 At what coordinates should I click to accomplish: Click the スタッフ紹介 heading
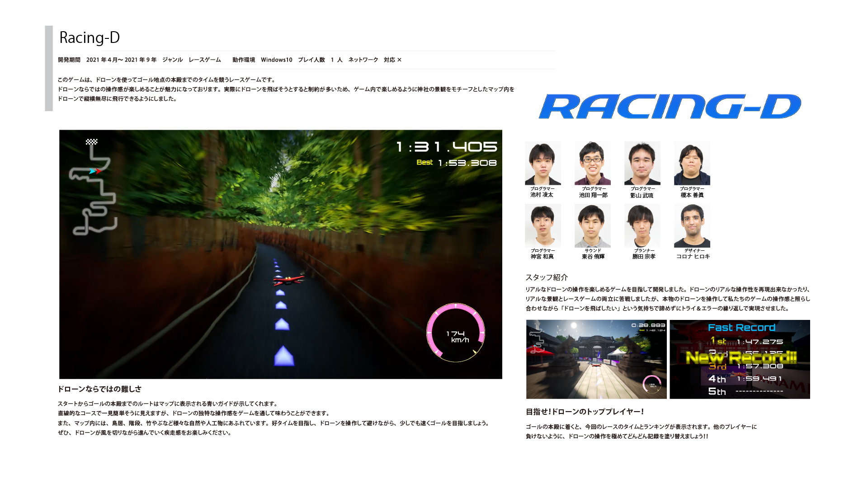pyautogui.click(x=546, y=277)
